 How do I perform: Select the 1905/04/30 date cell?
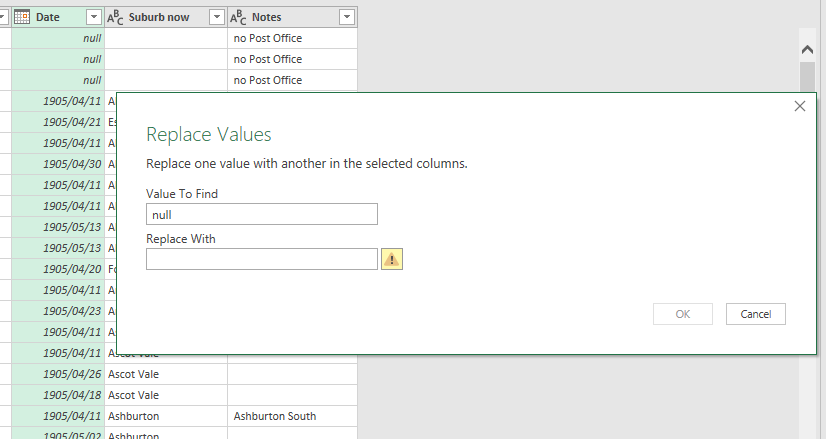(58, 164)
